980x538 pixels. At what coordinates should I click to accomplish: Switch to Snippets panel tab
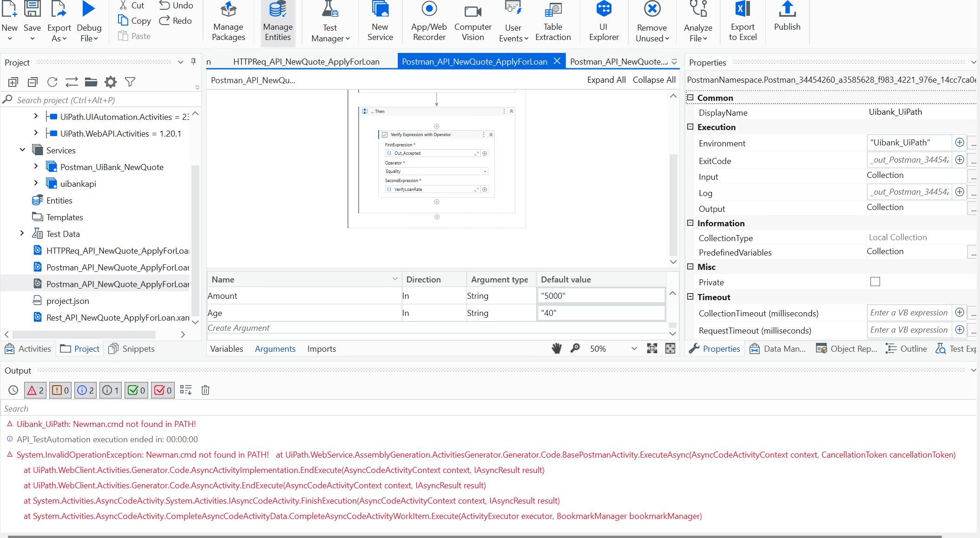pos(132,349)
